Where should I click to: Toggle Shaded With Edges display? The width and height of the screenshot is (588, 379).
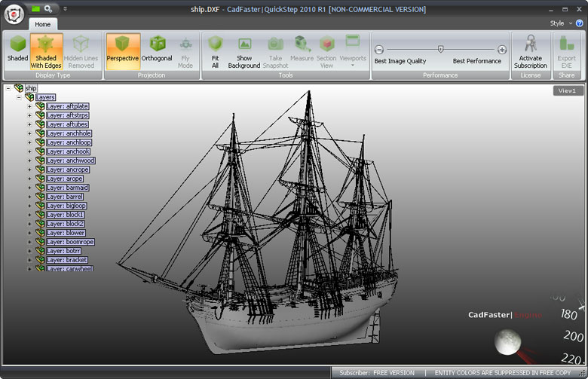[x=46, y=51]
